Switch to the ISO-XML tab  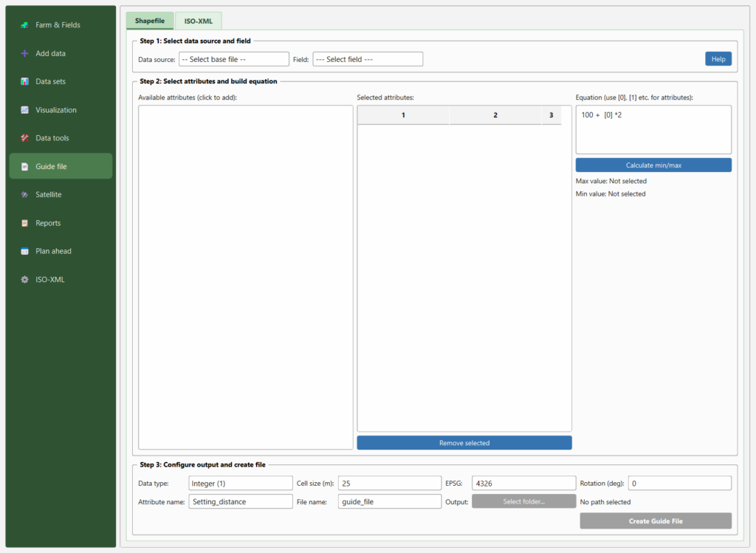(x=198, y=21)
